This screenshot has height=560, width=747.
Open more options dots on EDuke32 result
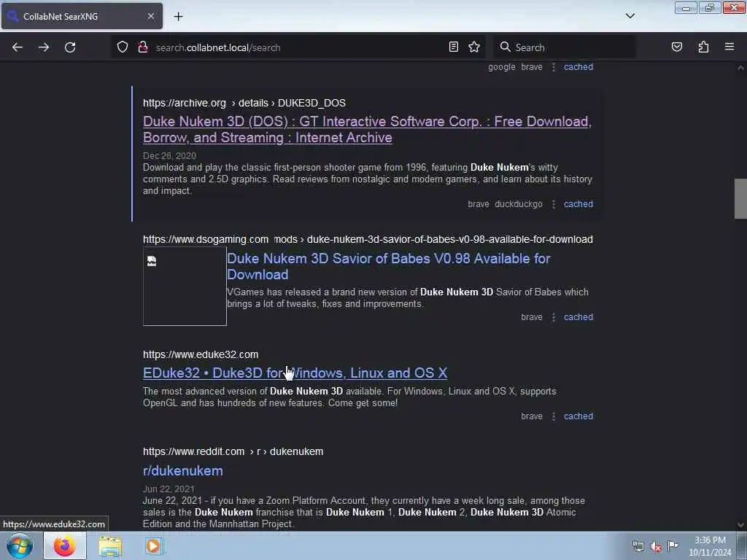tap(553, 416)
